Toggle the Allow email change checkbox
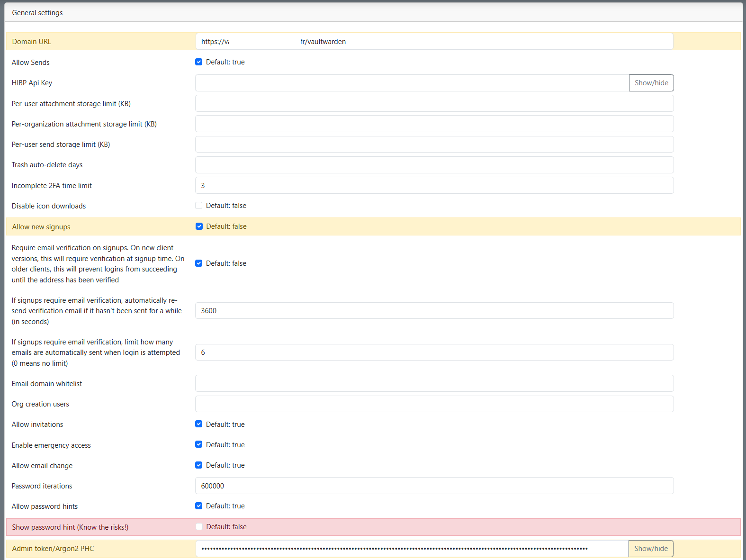The width and height of the screenshot is (746, 560). [199, 465]
